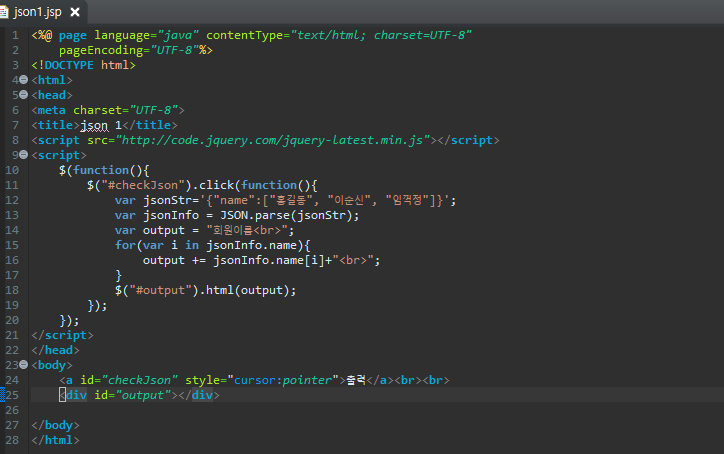Click the id="checkJson" attribute on line 24
The height and width of the screenshot is (454, 724).
[x=129, y=380]
